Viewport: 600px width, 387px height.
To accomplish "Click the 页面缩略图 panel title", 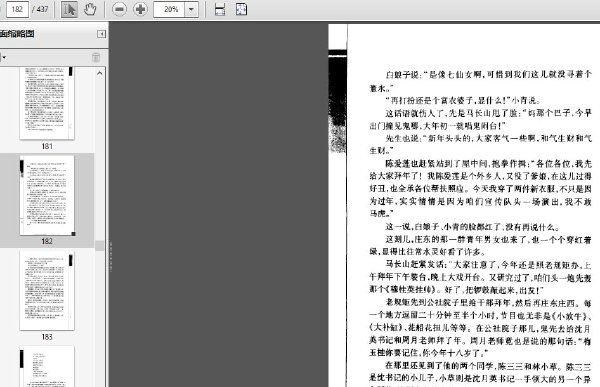I will (x=17, y=34).
